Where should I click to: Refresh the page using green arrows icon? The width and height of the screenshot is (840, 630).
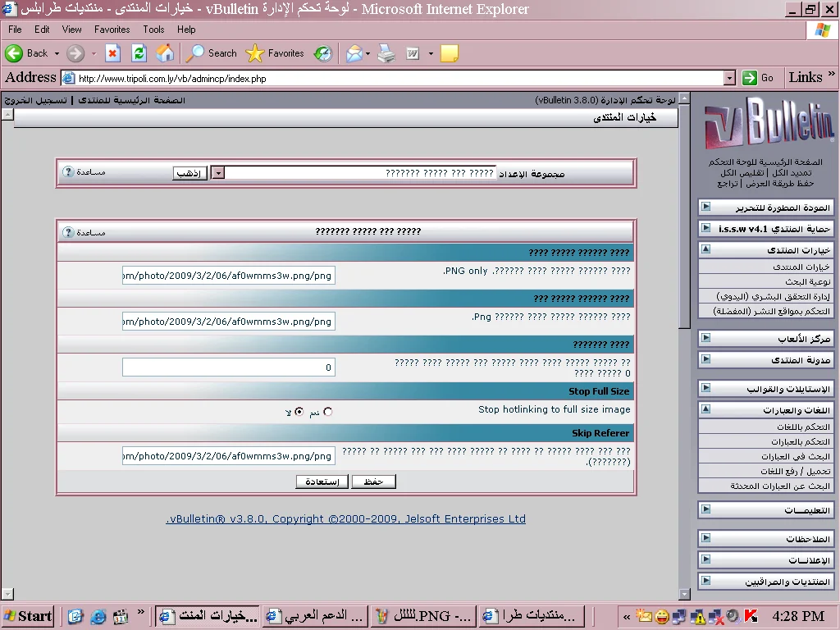click(x=139, y=53)
